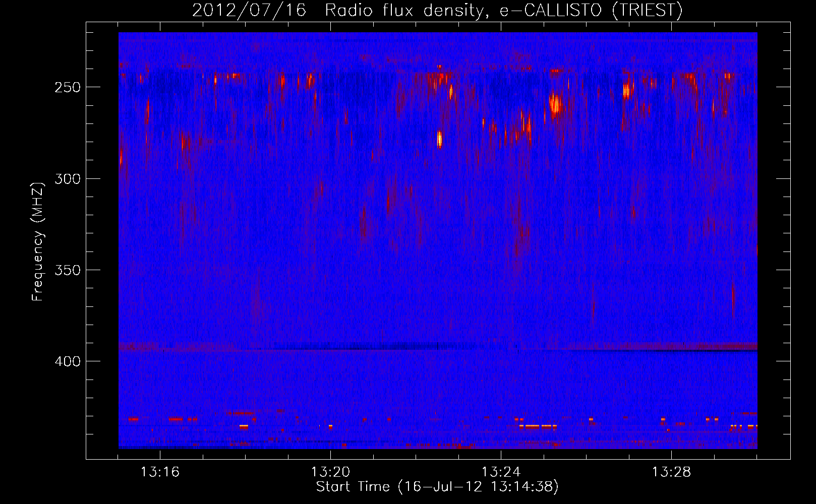This screenshot has height=504, width=816.
Task: Select the 250 frequency tick label
Action: (x=68, y=87)
